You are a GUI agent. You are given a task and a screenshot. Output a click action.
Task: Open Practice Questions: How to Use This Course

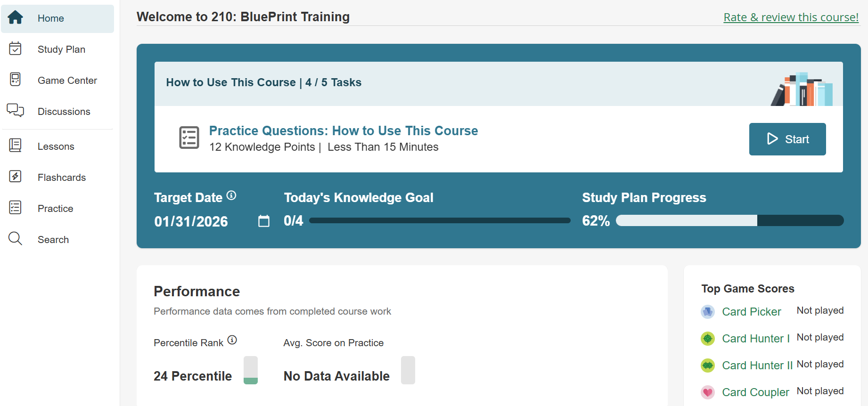coord(343,131)
